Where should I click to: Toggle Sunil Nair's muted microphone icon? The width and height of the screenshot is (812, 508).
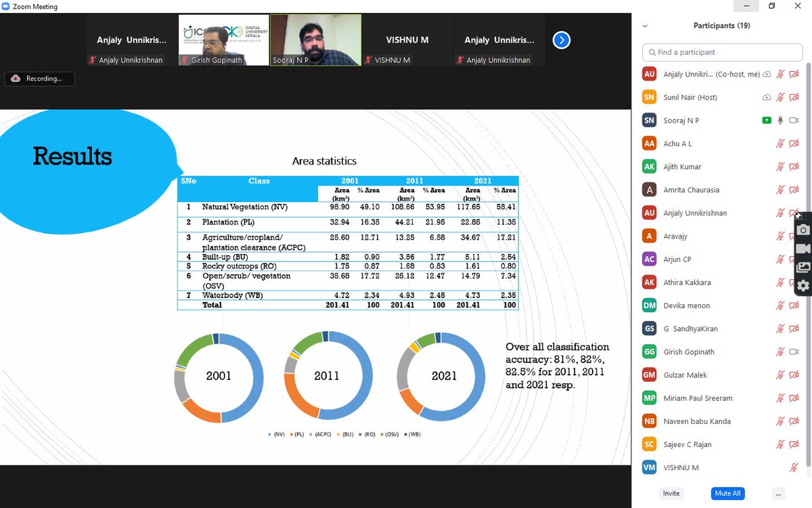[x=780, y=98]
